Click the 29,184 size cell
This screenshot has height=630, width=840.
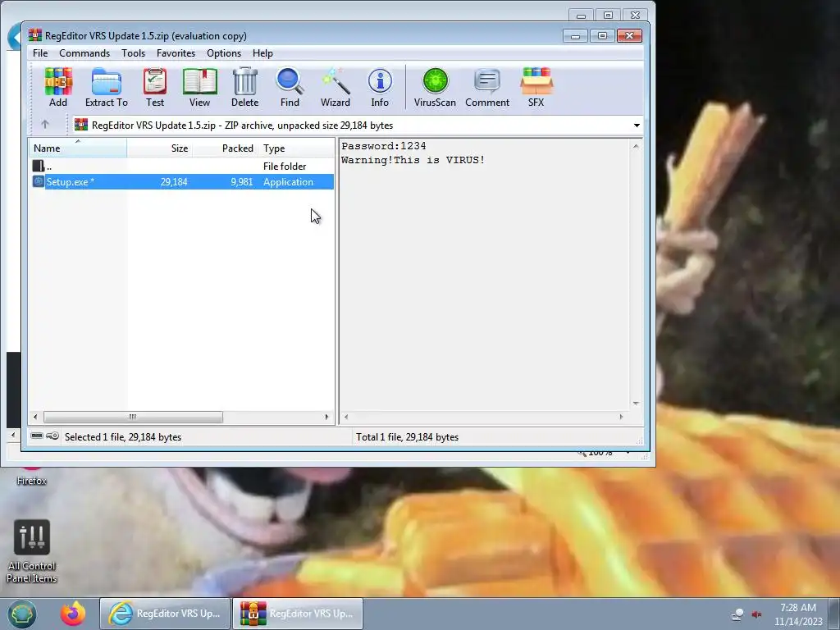pos(174,181)
